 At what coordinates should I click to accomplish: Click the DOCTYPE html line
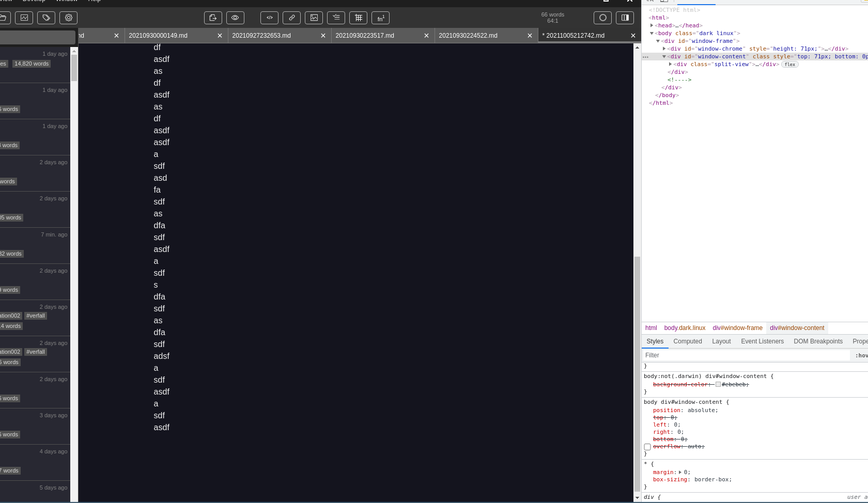pyautogui.click(x=674, y=10)
